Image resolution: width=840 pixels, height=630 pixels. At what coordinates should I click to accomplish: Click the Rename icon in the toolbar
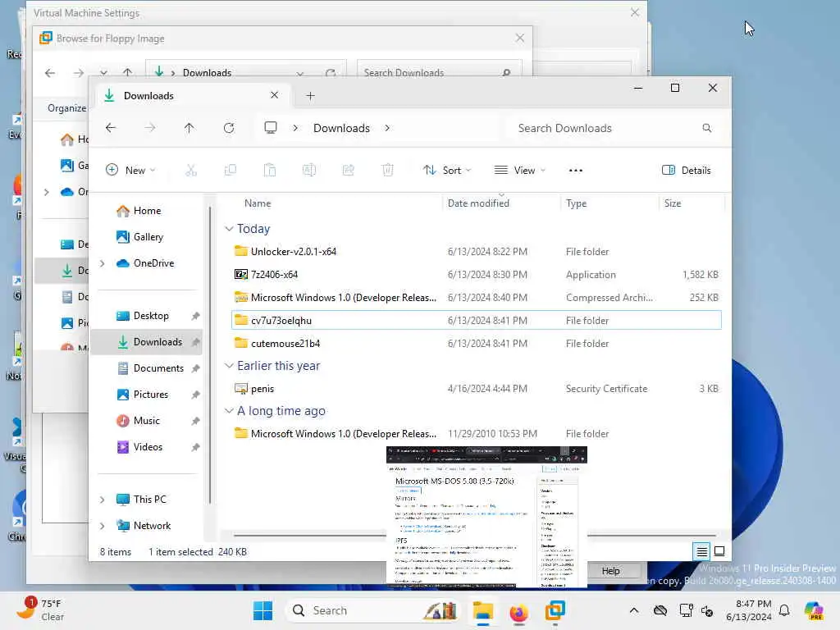pyautogui.click(x=309, y=171)
